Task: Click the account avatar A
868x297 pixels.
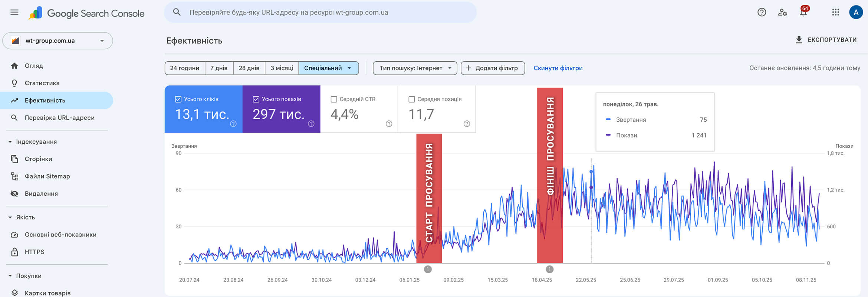Action: click(x=856, y=12)
